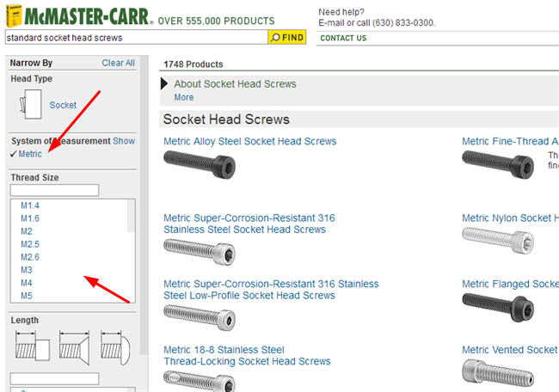This screenshot has height=392, width=559.
Task: Uncheck the Metric measurement filter
Action: [30, 154]
